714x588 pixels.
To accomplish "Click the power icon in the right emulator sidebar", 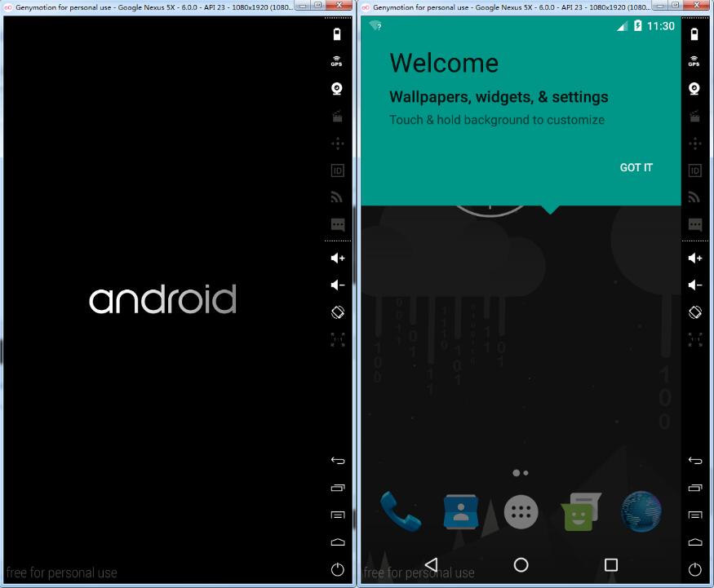I will [695, 569].
